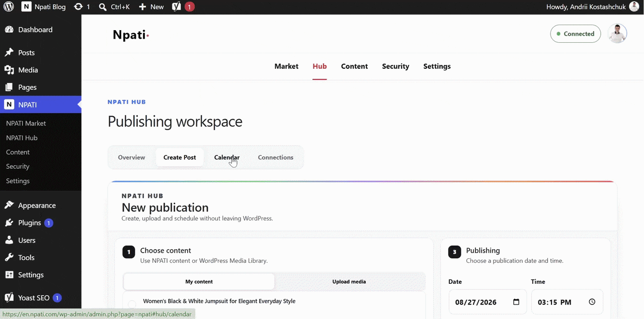
Task: Click the admin bar user avatar
Action: (x=634, y=7)
